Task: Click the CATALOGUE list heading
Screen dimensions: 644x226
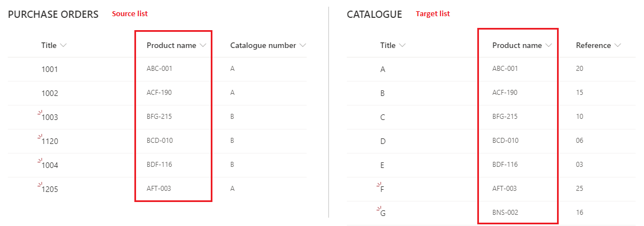Action: pos(375,15)
